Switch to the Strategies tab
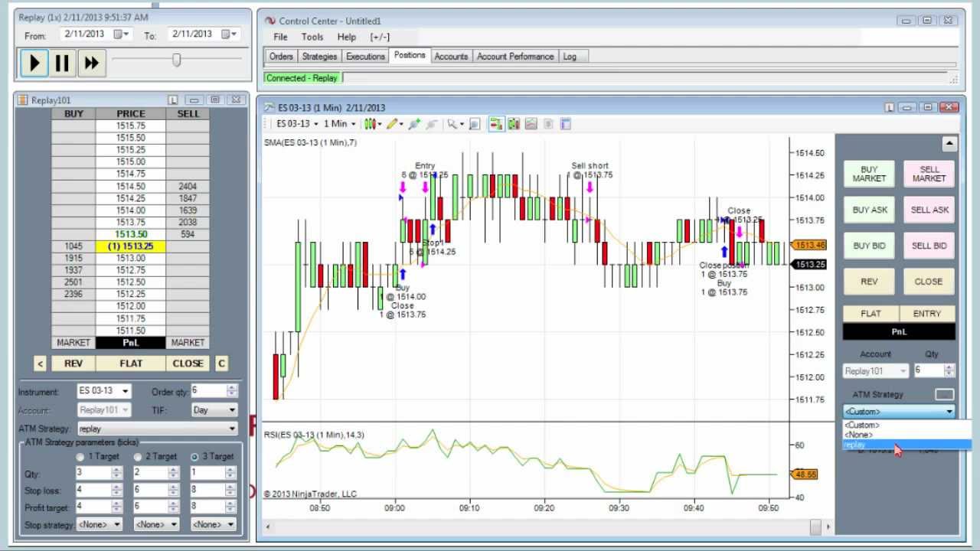The image size is (980, 551). [x=319, y=57]
